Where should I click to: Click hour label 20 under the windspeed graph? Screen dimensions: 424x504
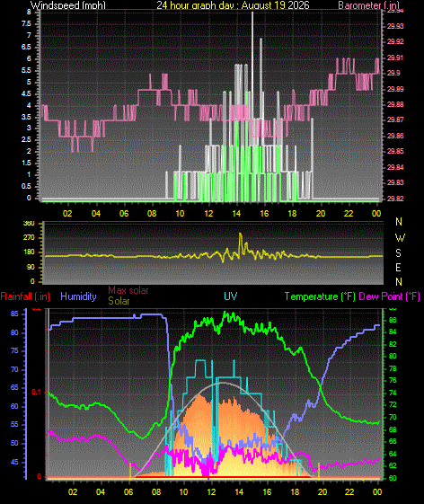[x=321, y=214]
